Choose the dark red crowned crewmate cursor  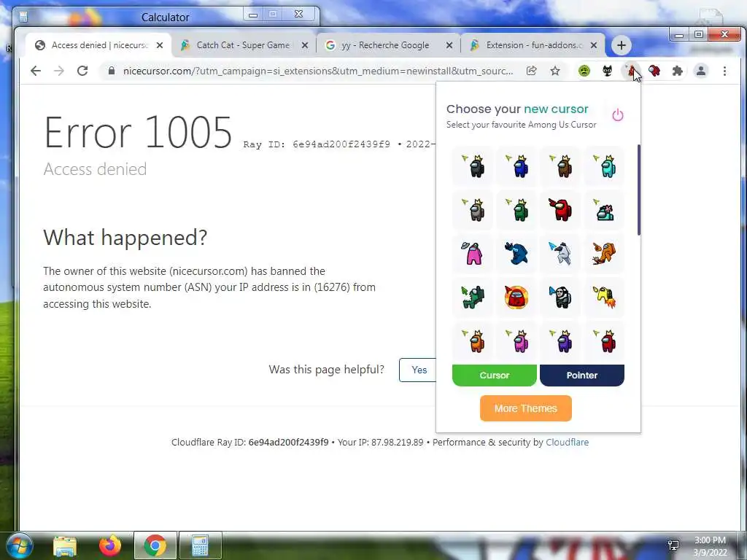point(605,341)
